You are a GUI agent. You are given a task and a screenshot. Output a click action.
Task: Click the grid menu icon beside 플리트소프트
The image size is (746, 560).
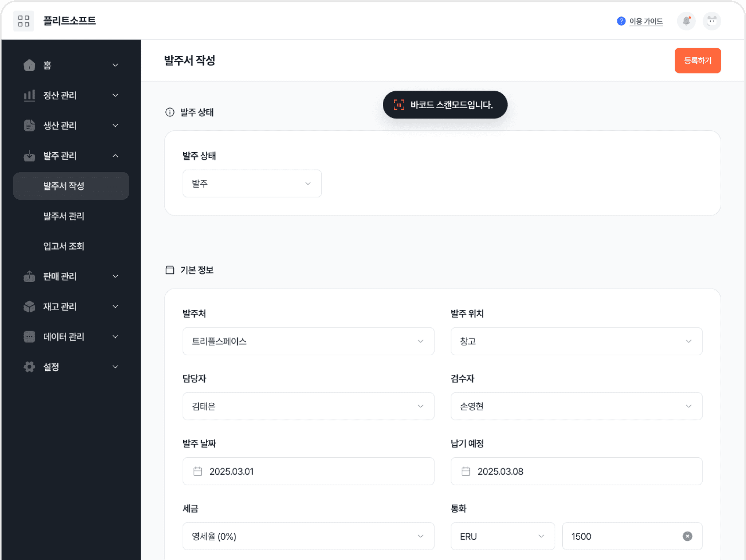click(x=24, y=21)
